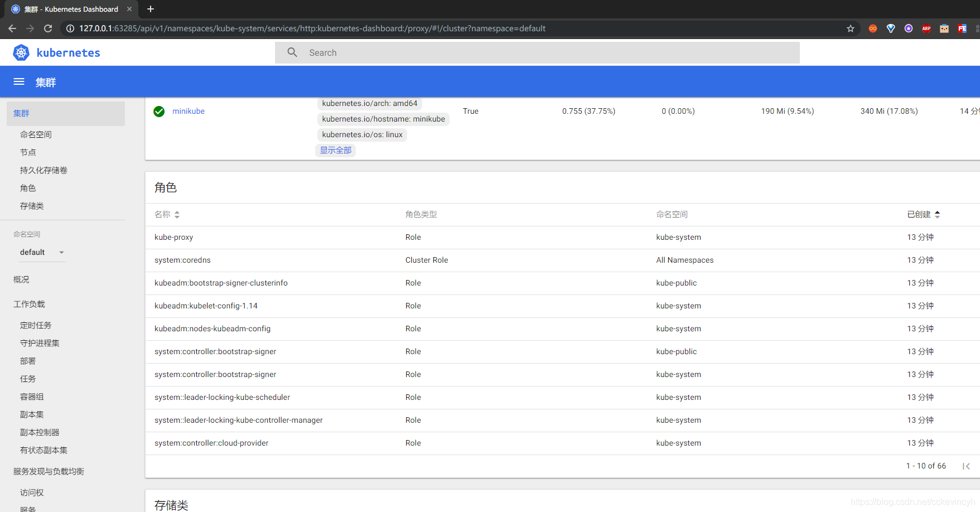Click the 1 - 10 of 66 pagination text

coord(926,466)
